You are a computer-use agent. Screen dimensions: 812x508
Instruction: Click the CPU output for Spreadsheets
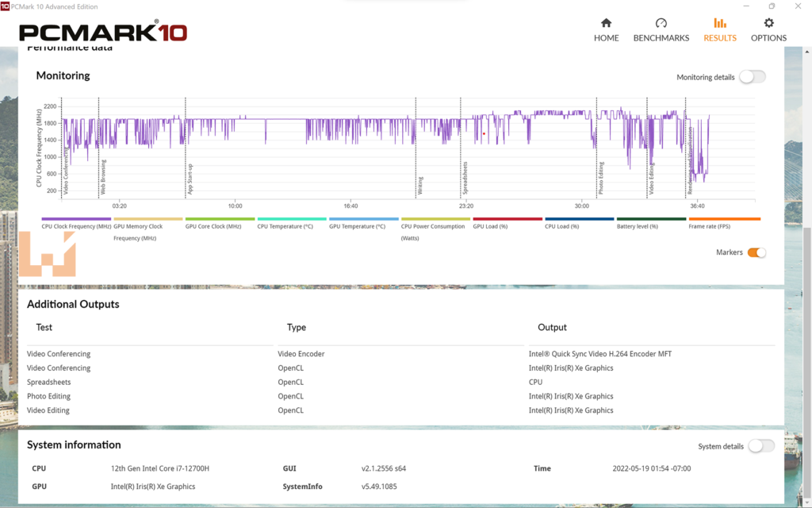click(x=535, y=382)
